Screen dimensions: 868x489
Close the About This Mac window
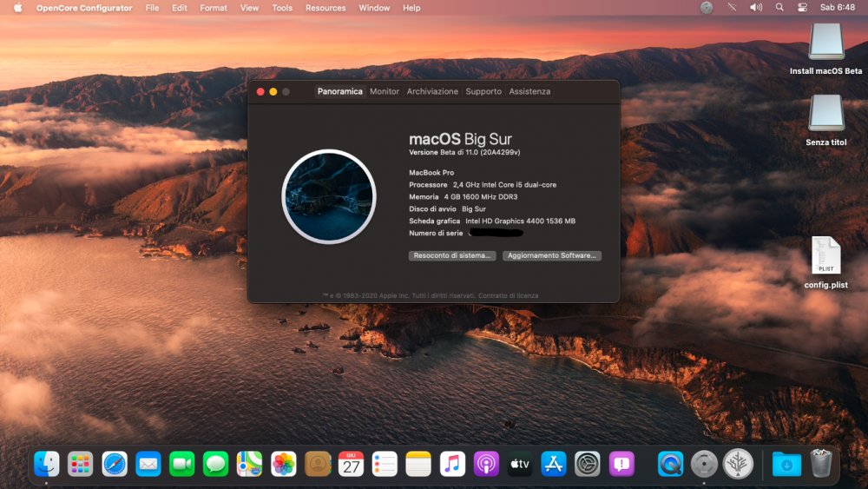tap(260, 92)
